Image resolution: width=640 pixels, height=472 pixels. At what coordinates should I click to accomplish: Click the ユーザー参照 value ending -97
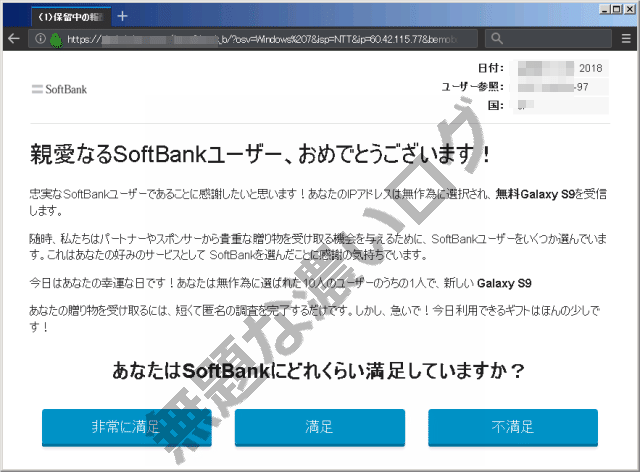(581, 87)
